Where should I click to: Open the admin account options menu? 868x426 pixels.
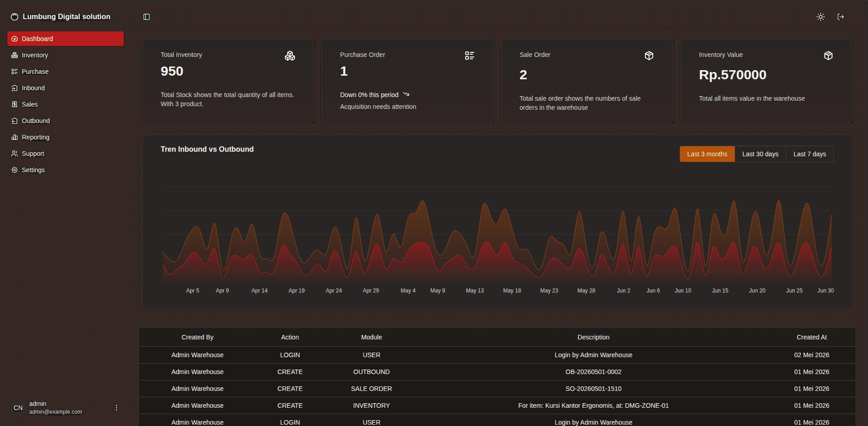pos(117,408)
